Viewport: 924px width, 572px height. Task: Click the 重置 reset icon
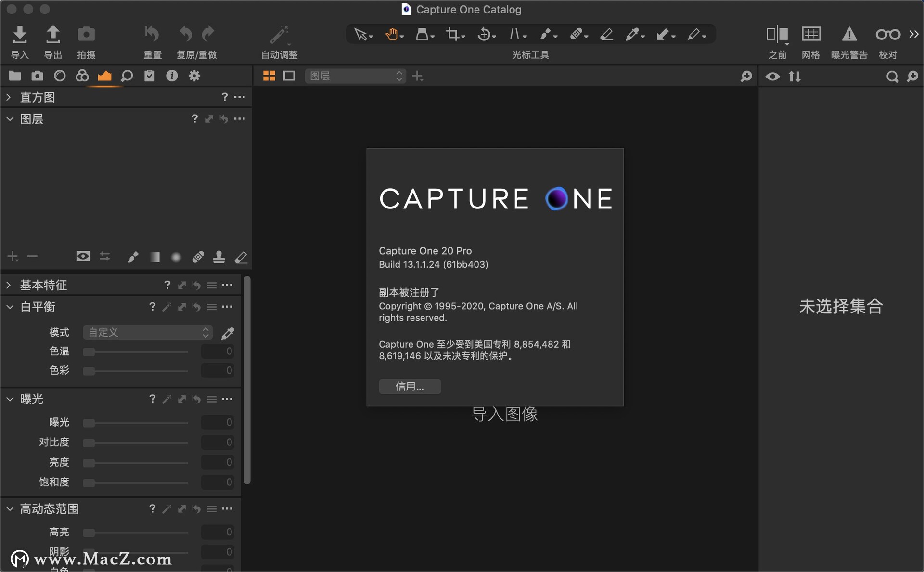point(152,34)
